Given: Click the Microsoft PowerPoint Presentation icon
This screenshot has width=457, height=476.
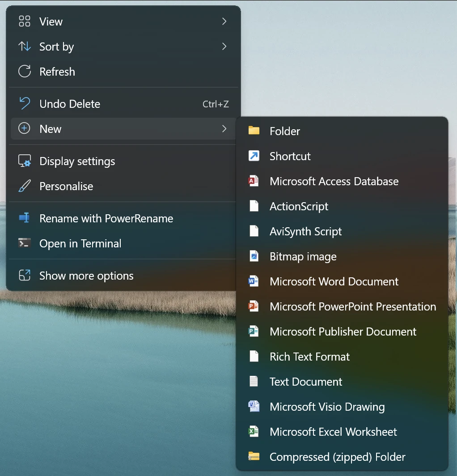Looking at the screenshot, I should (x=254, y=306).
